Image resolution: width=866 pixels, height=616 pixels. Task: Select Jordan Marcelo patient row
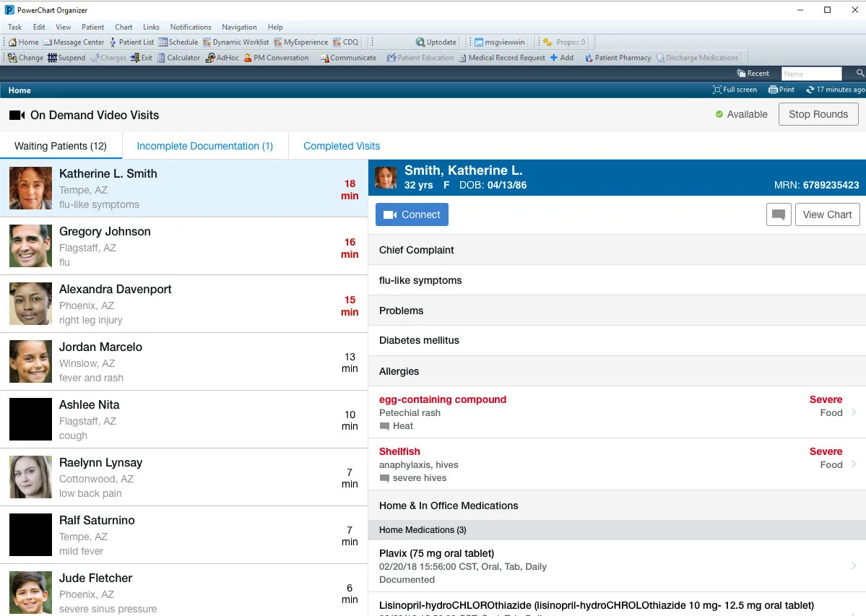coord(184,362)
